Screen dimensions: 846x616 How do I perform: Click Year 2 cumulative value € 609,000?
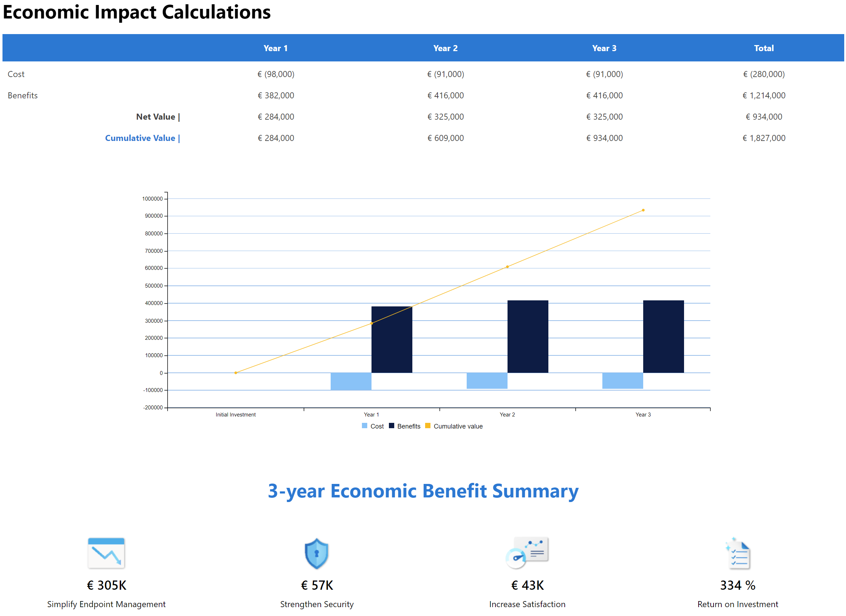[x=446, y=138]
